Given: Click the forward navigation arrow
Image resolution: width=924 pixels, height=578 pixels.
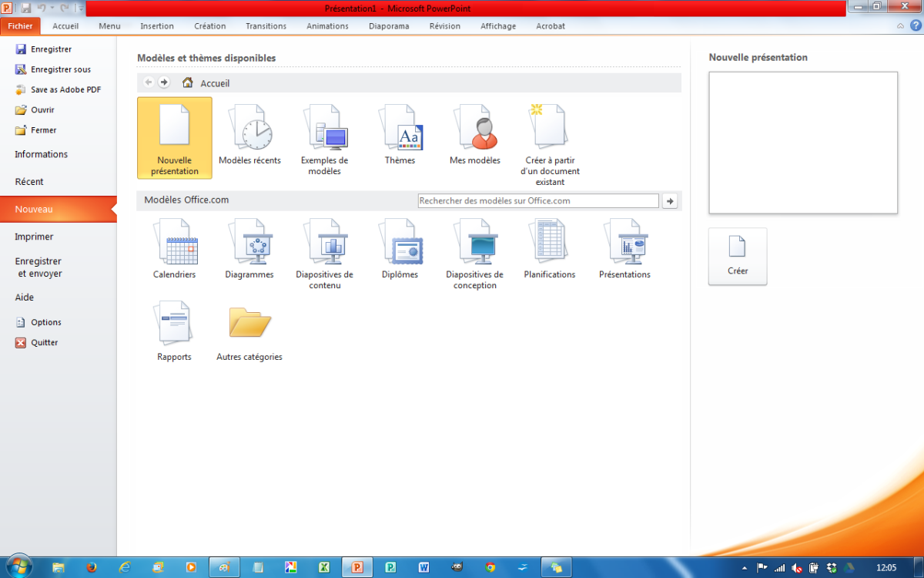Looking at the screenshot, I should [x=164, y=82].
